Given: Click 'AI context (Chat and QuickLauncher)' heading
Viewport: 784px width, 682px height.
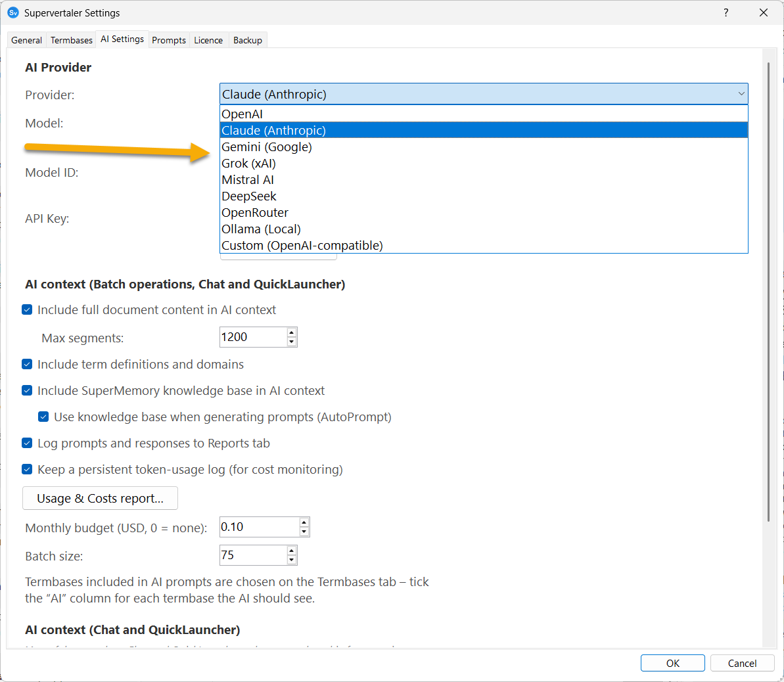Looking at the screenshot, I should coord(133,630).
